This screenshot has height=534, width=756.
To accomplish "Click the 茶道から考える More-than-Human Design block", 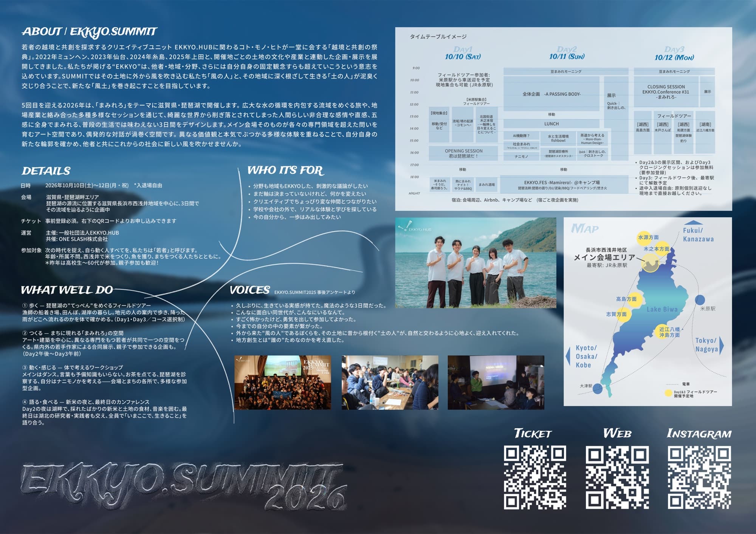I will point(592,139).
